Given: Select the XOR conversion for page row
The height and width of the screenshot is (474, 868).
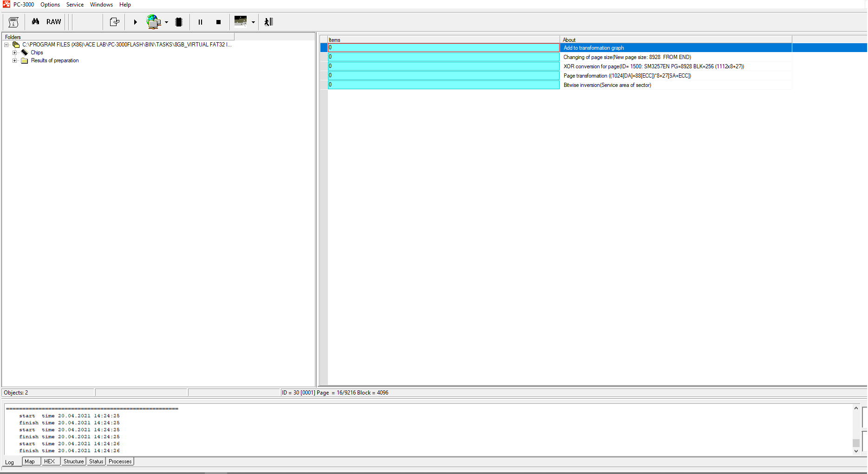Looking at the screenshot, I should 653,66.
